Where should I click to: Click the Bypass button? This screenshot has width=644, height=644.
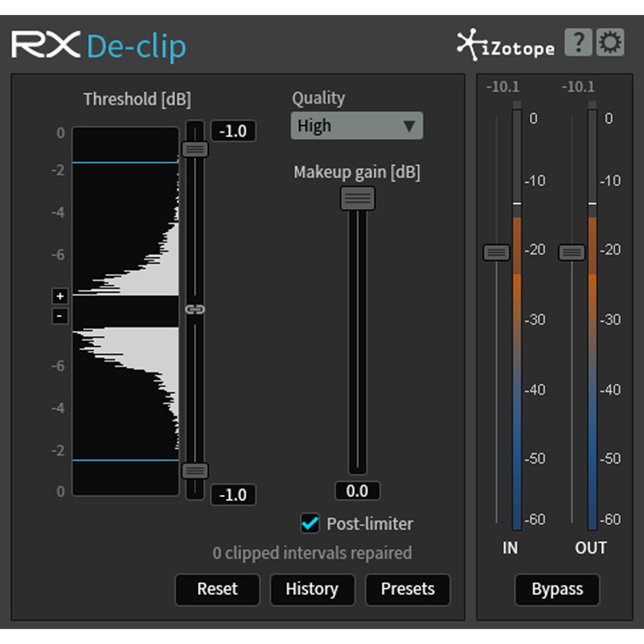click(557, 589)
